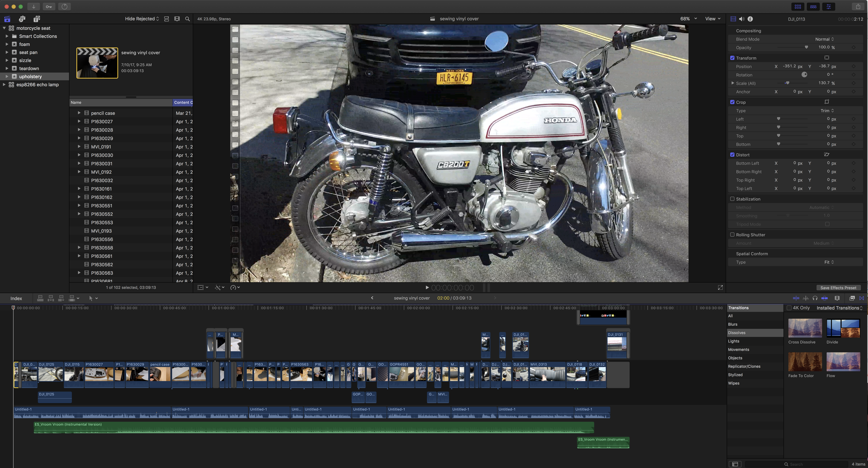Viewport: 868px width, 468px height.
Task: Collapse the motorcycle seat library
Action: click(x=4, y=28)
